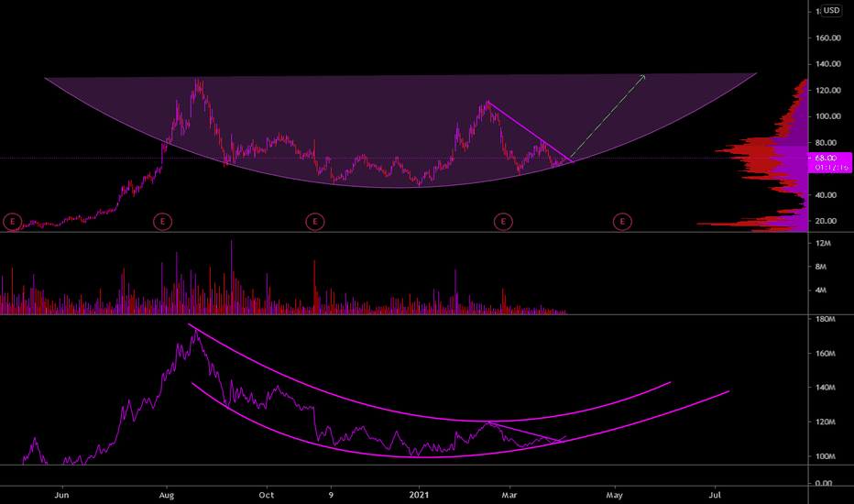The height and width of the screenshot is (504, 854).
Task: Click the Mar time axis label
Action: tap(509, 495)
